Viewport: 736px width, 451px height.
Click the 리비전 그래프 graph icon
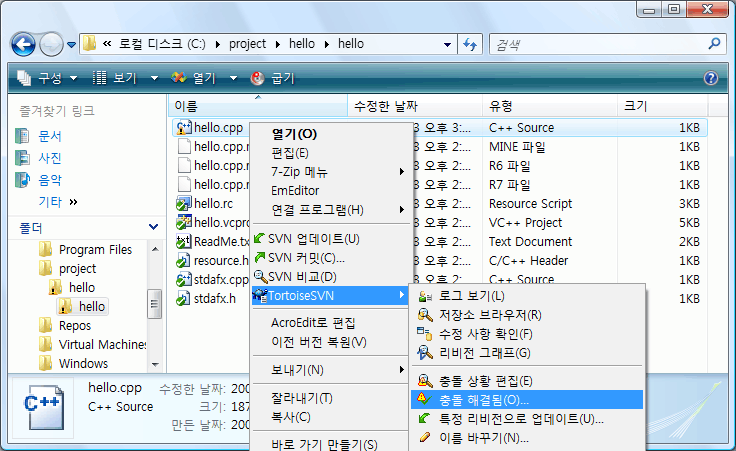click(426, 353)
